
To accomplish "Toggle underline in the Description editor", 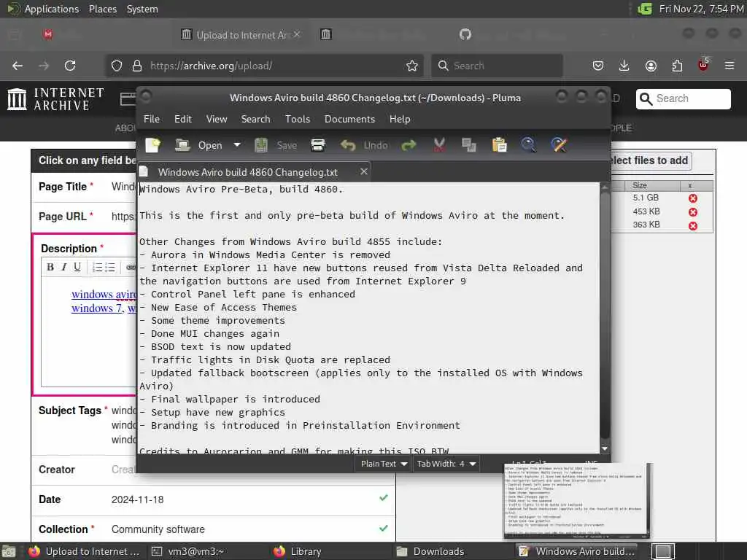I will (x=77, y=267).
